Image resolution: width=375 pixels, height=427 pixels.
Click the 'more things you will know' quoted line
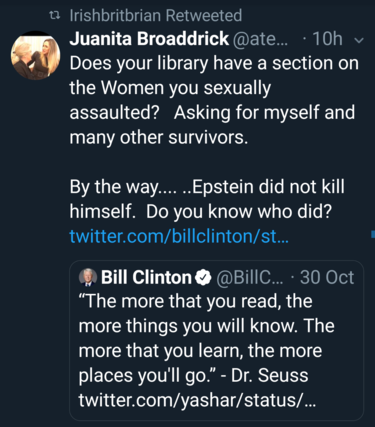point(187,326)
